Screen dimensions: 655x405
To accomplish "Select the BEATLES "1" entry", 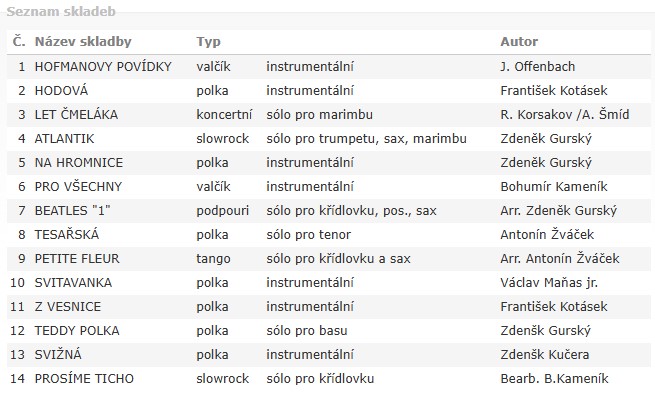I will (72, 210).
